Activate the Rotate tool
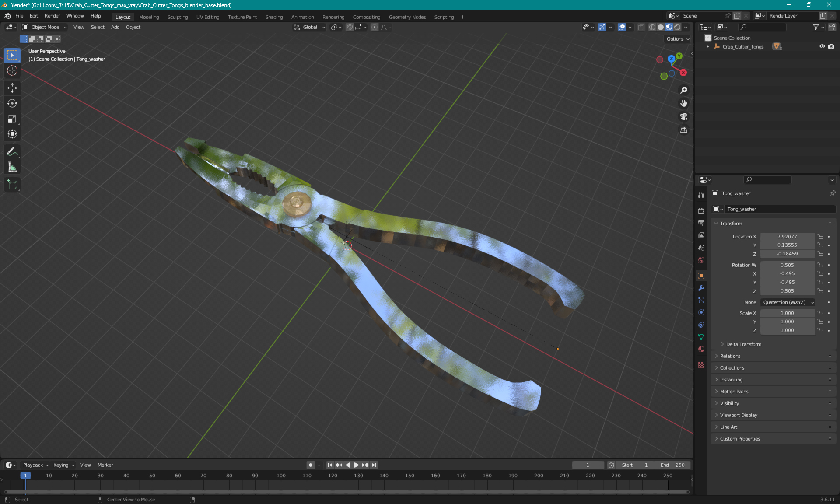 pos(12,103)
